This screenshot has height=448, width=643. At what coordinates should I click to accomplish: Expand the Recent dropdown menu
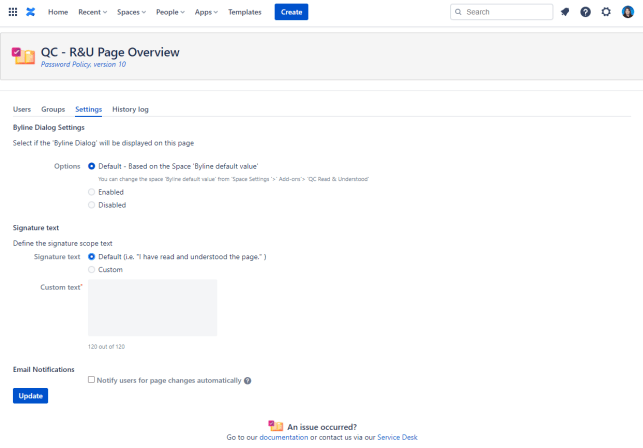pyautogui.click(x=93, y=12)
